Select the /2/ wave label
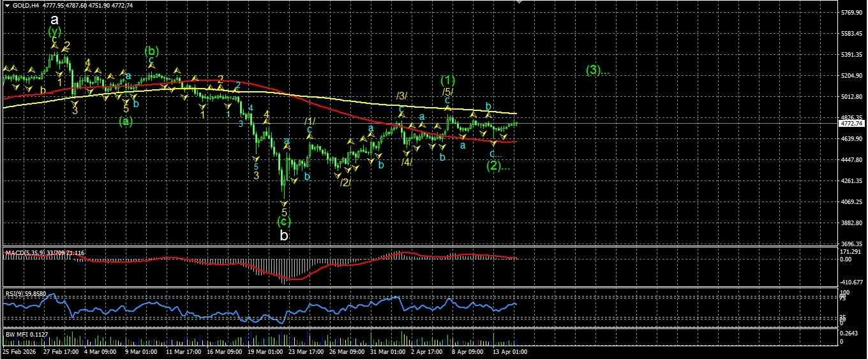 tap(345, 182)
